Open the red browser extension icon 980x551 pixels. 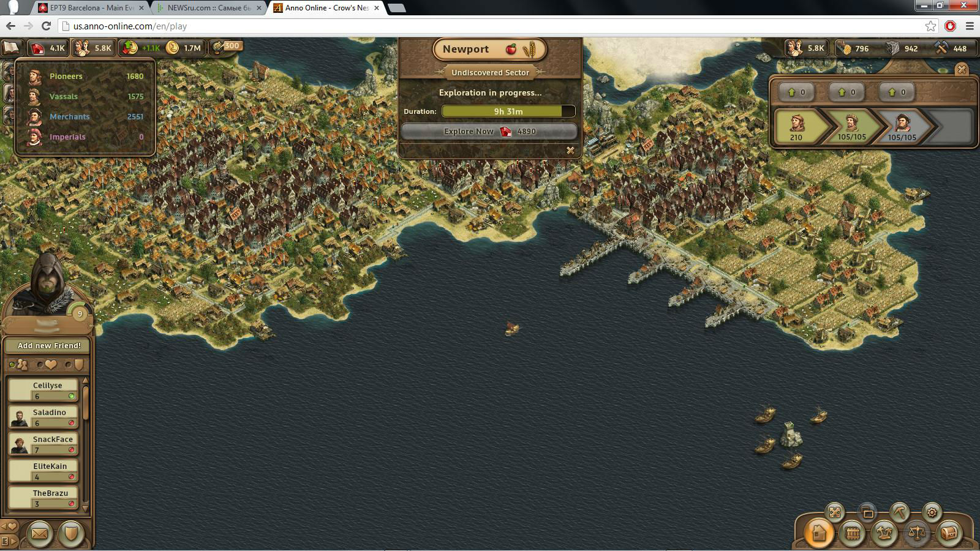pyautogui.click(x=951, y=26)
